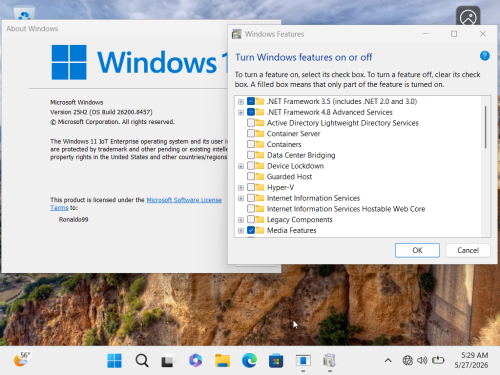Enable the Hyper-V checkbox
This screenshot has width=500, height=375.
click(251, 187)
